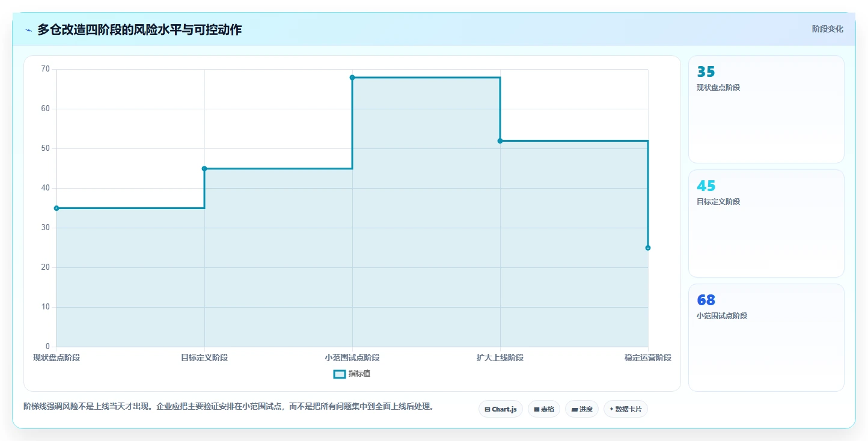Click the 现状盘点阶段 x-axis label
This screenshot has height=441, width=868.
[57, 357]
